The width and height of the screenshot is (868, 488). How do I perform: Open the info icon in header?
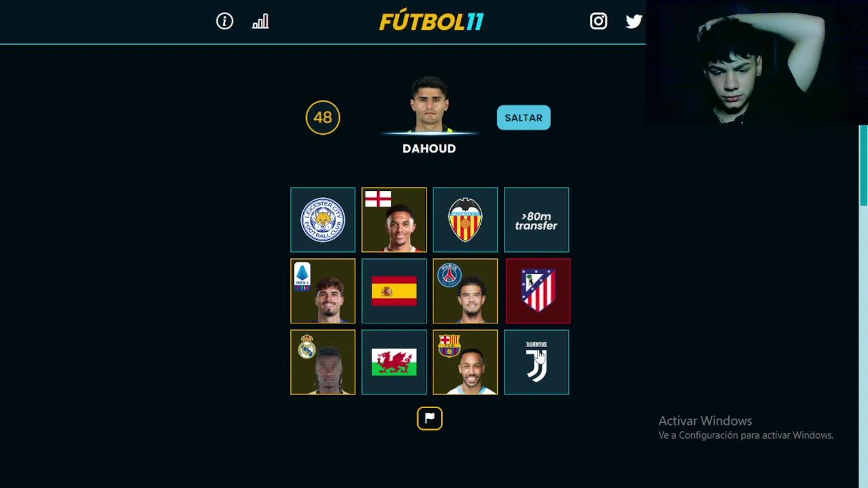point(224,21)
